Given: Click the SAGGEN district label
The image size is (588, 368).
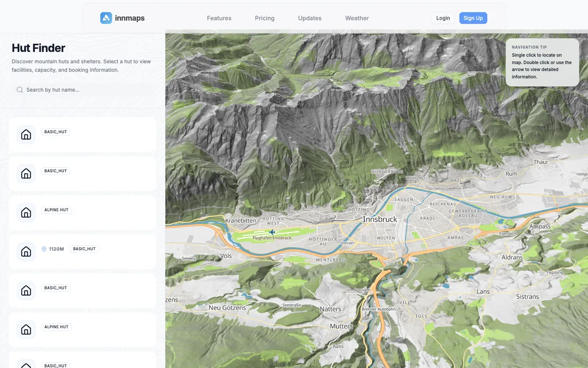Looking at the screenshot, I should 404,200.
